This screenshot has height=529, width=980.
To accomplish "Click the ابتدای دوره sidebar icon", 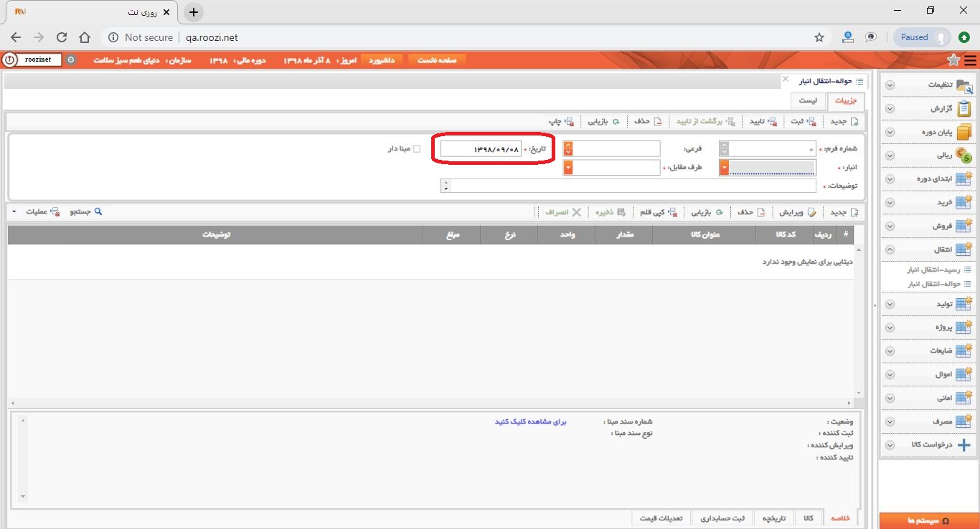I will tap(964, 178).
